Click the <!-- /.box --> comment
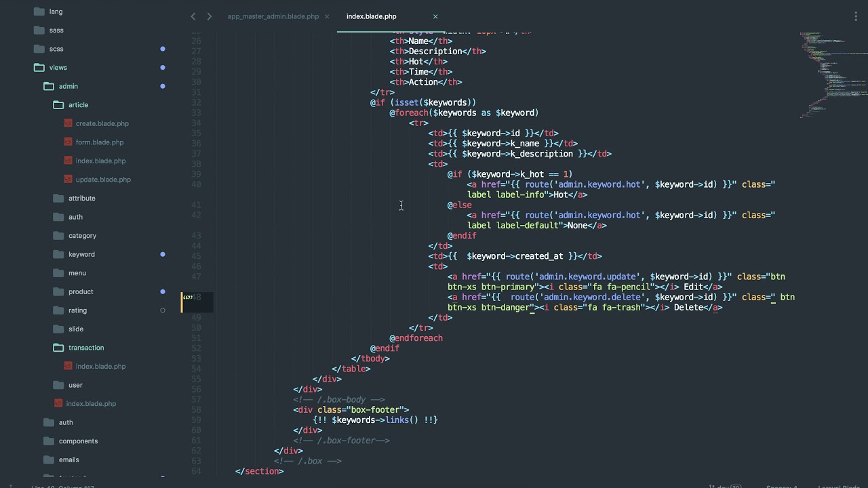 pos(308,461)
